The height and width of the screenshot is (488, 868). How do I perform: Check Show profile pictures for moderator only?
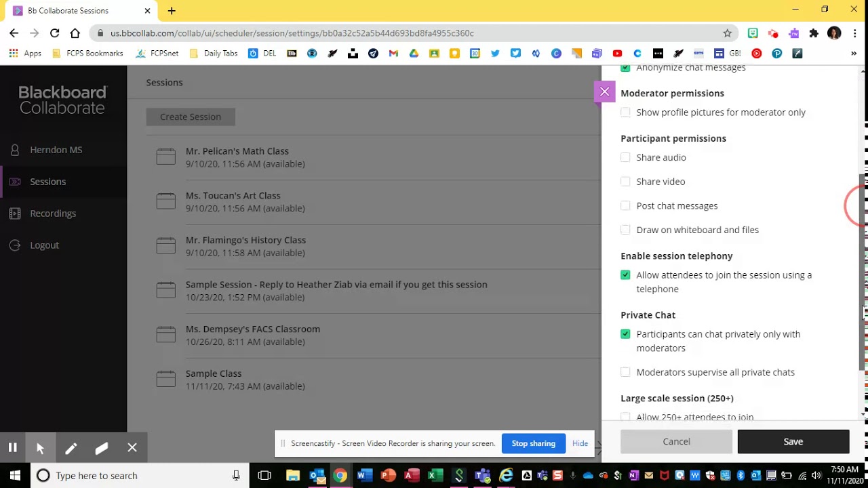pyautogui.click(x=625, y=113)
